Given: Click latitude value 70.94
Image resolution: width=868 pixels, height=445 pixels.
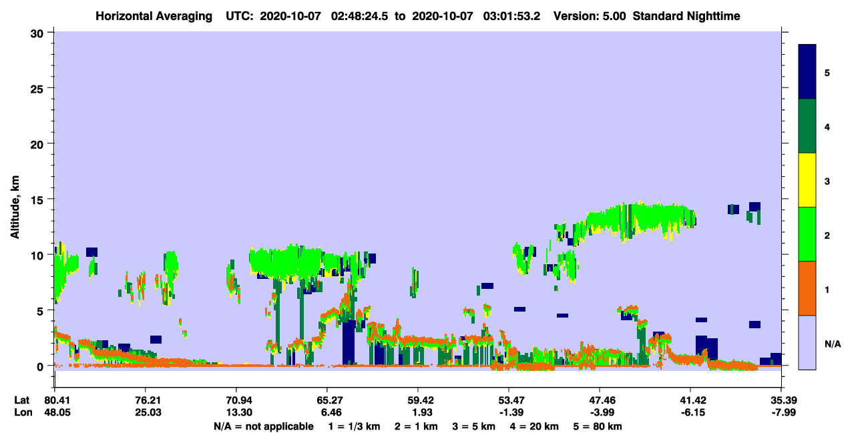Looking at the screenshot, I should [x=236, y=400].
